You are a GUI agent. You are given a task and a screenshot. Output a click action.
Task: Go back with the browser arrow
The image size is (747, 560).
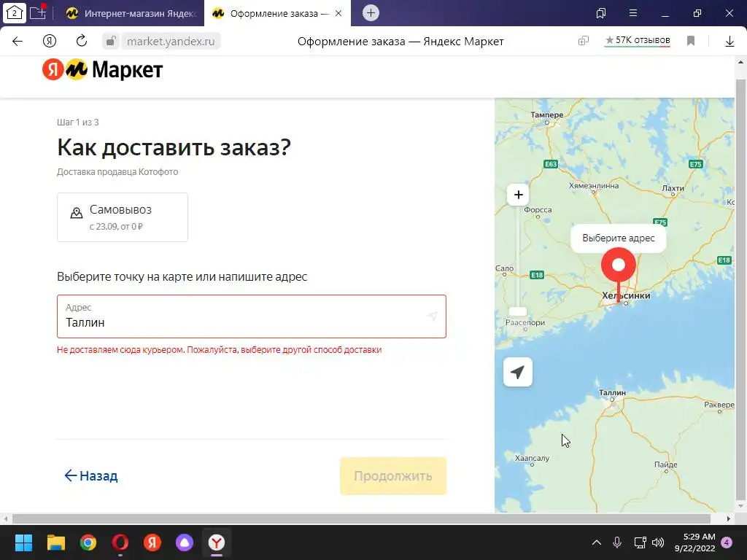pyautogui.click(x=18, y=41)
